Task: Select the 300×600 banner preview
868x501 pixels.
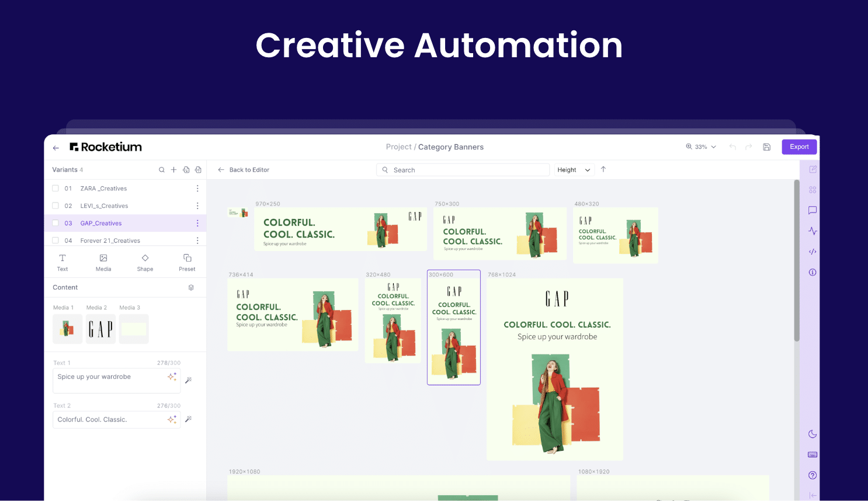Action: [454, 328]
